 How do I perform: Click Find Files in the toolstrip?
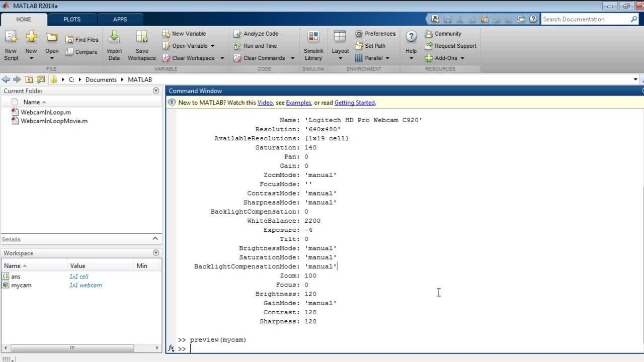(x=81, y=40)
